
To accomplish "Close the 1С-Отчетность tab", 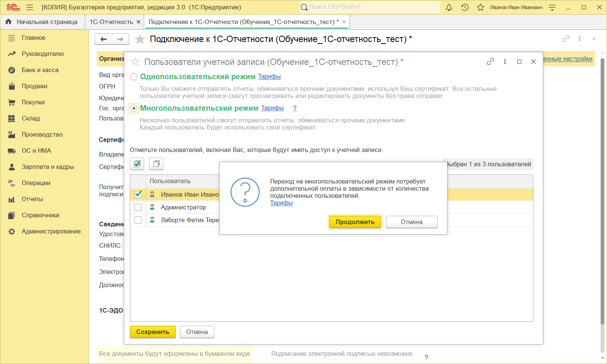I will tap(139, 22).
